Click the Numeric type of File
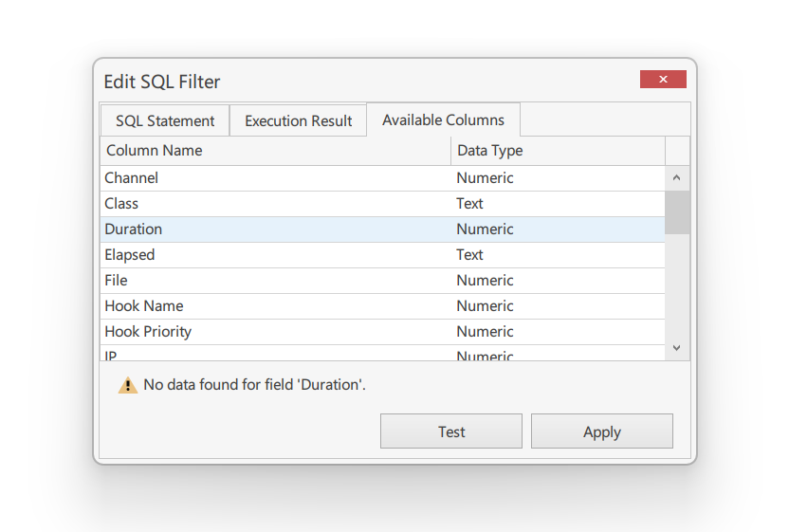Screen dimensions: 789x532 click(485, 281)
